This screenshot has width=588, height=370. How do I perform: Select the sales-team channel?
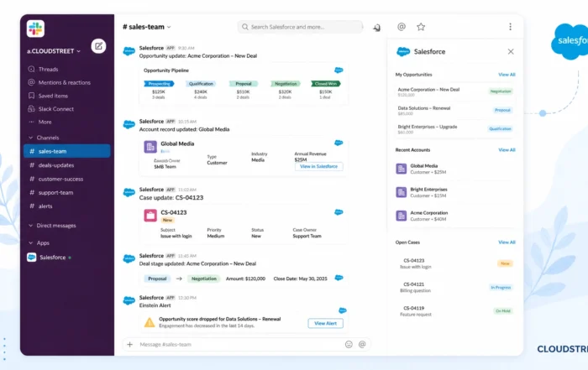tap(66, 151)
